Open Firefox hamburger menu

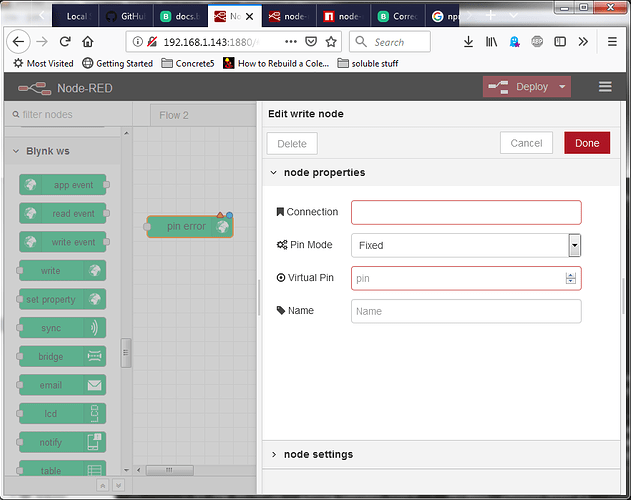coord(612,41)
